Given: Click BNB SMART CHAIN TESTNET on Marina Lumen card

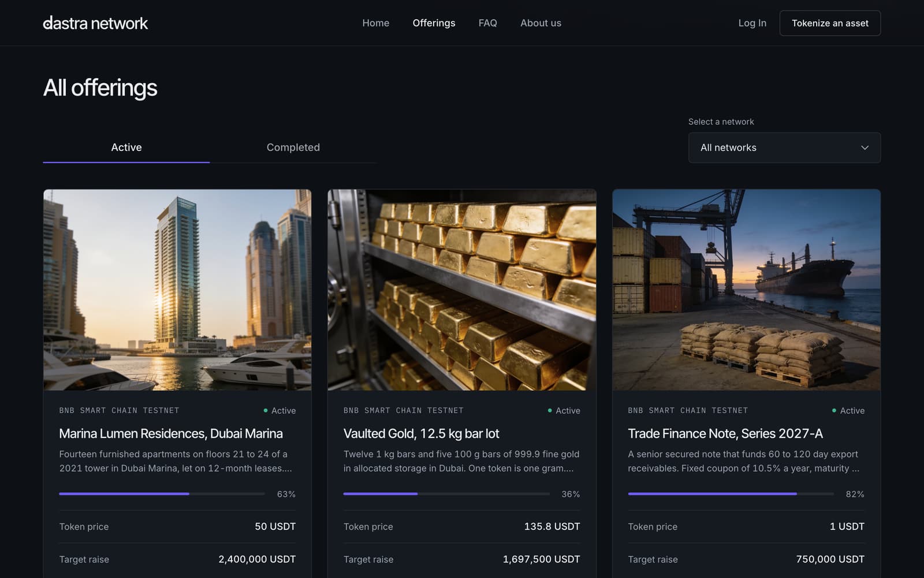Looking at the screenshot, I should coord(119,410).
